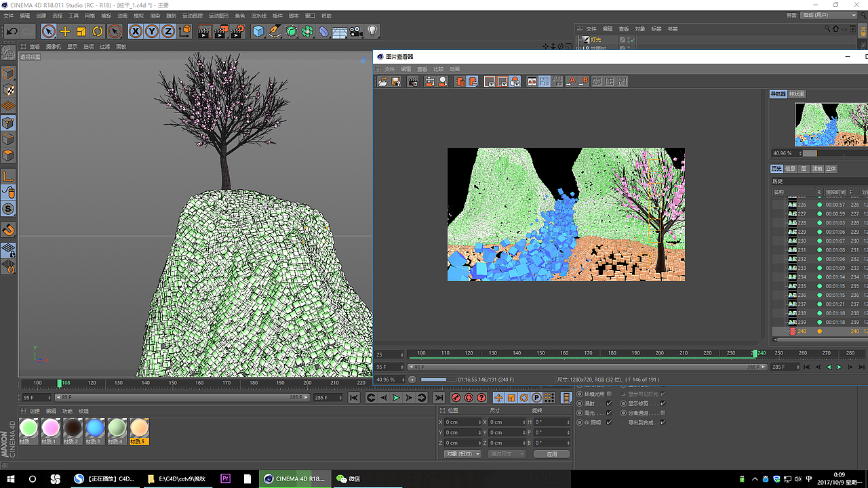This screenshot has height=488, width=868.
Task: Switch to the 导航器 tab
Action: pos(778,94)
